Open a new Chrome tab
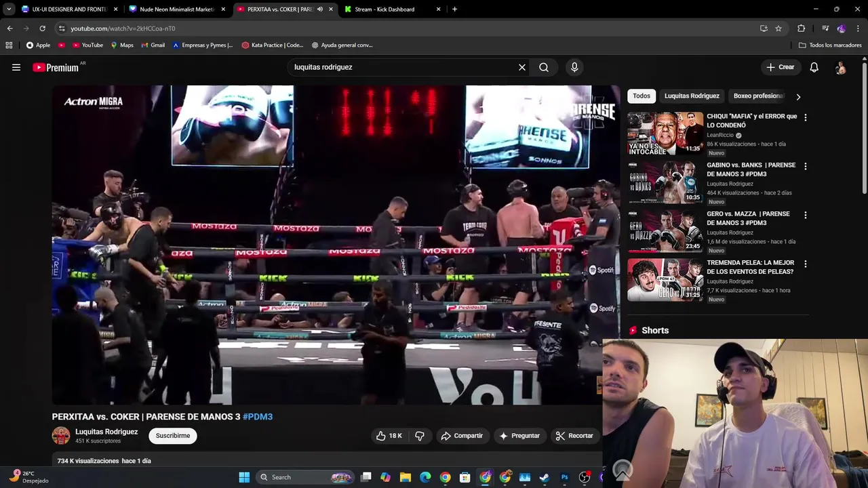 pos(454,9)
